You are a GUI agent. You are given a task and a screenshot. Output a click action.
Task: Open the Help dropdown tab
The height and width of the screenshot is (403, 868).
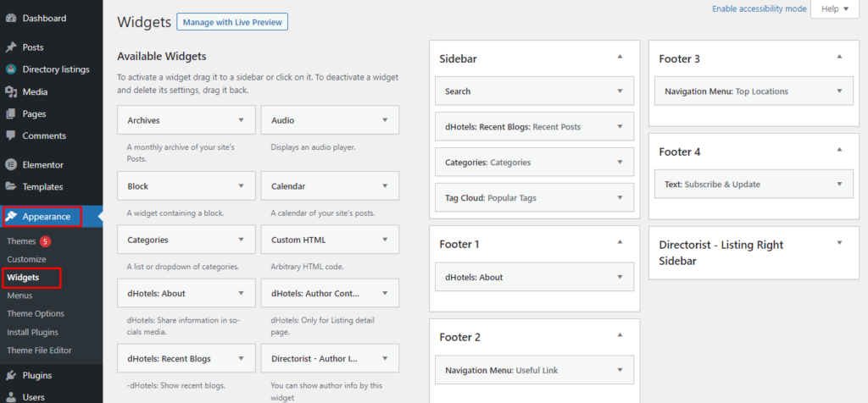[834, 9]
